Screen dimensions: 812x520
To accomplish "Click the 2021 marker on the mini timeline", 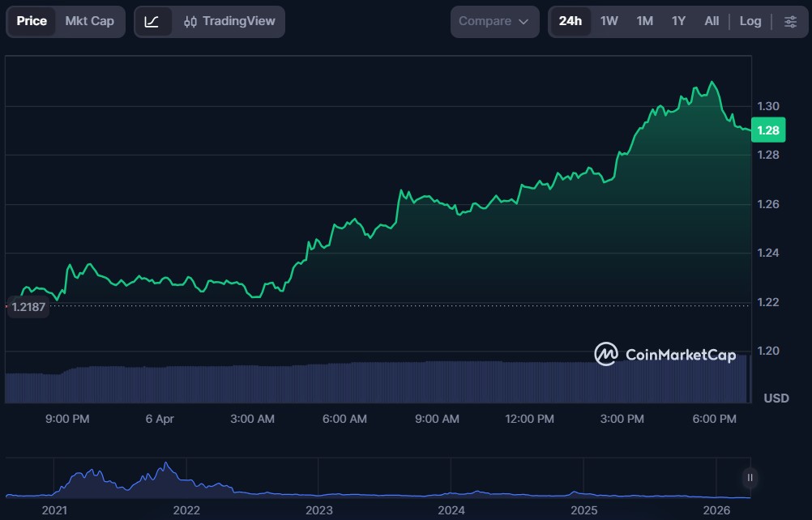I will tap(54, 510).
